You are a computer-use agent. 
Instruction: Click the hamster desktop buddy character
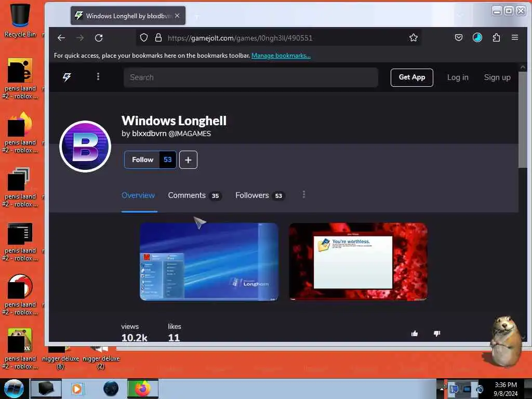click(505, 341)
